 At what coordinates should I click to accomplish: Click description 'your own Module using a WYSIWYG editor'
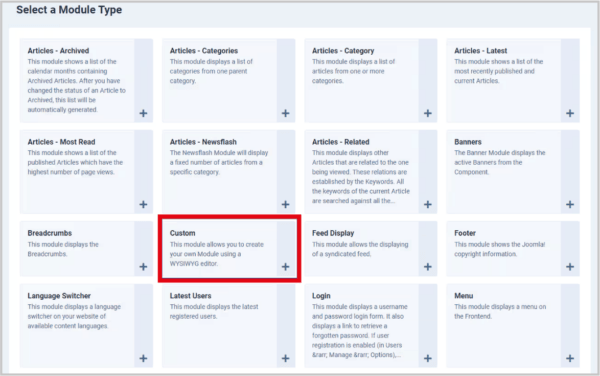click(x=205, y=259)
